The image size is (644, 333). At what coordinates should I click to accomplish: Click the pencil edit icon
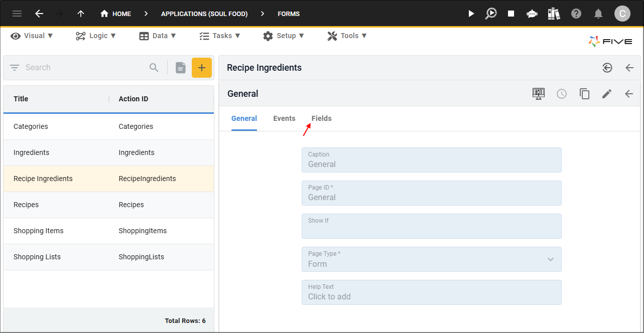coord(607,94)
